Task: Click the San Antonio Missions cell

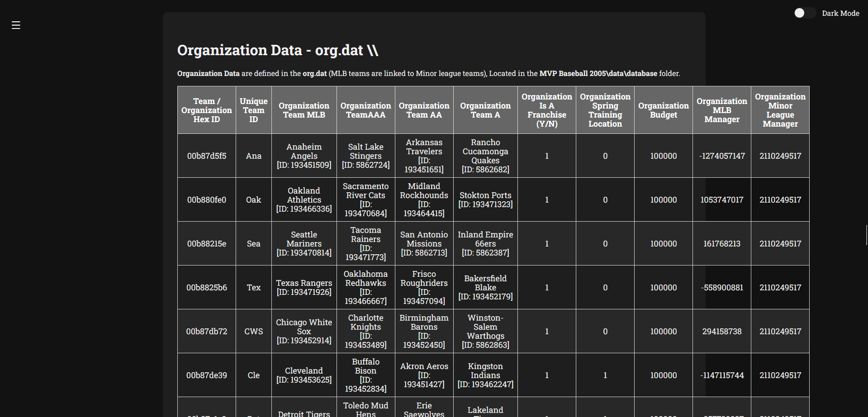Action: (x=424, y=244)
